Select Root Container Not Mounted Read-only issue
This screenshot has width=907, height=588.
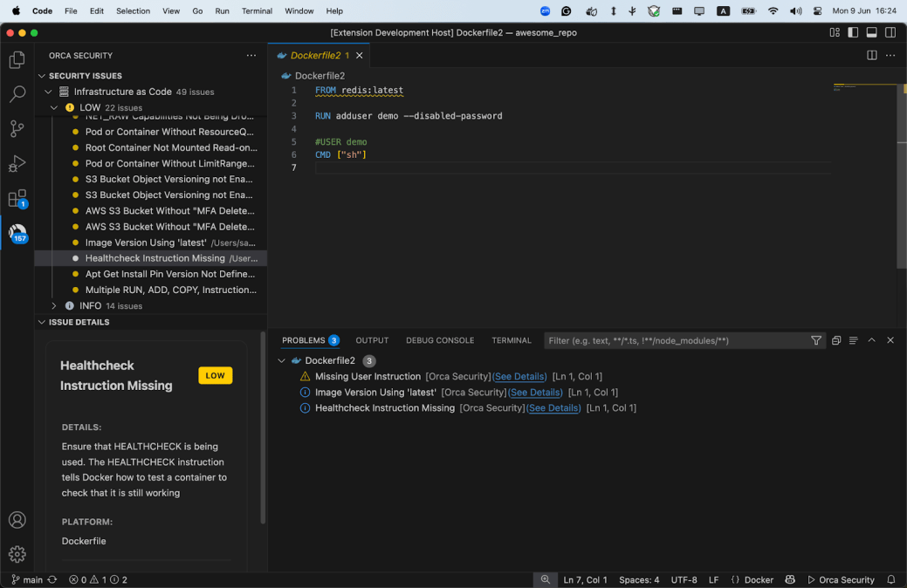[x=150, y=148]
